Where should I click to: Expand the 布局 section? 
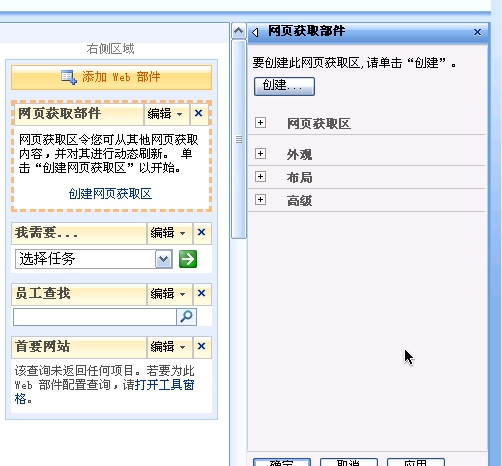pos(260,177)
